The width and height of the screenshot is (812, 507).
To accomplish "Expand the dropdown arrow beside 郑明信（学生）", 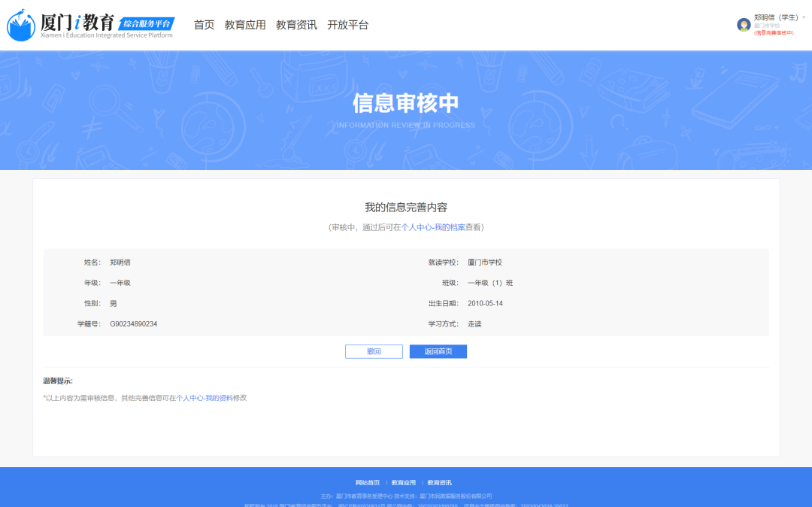I will click(x=804, y=17).
